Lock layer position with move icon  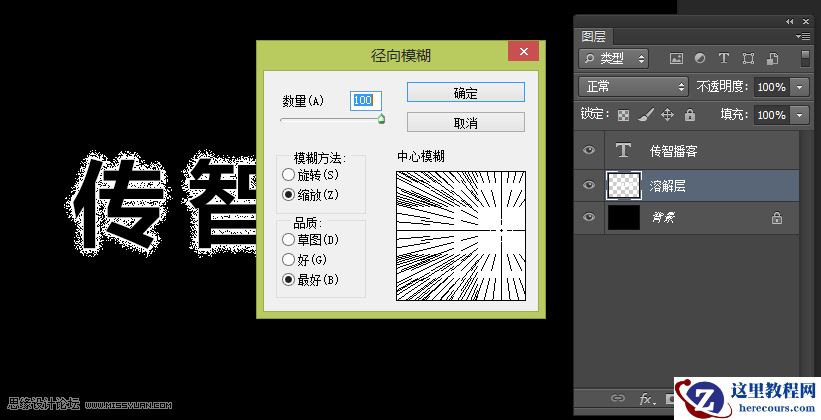pyautogui.click(x=667, y=115)
